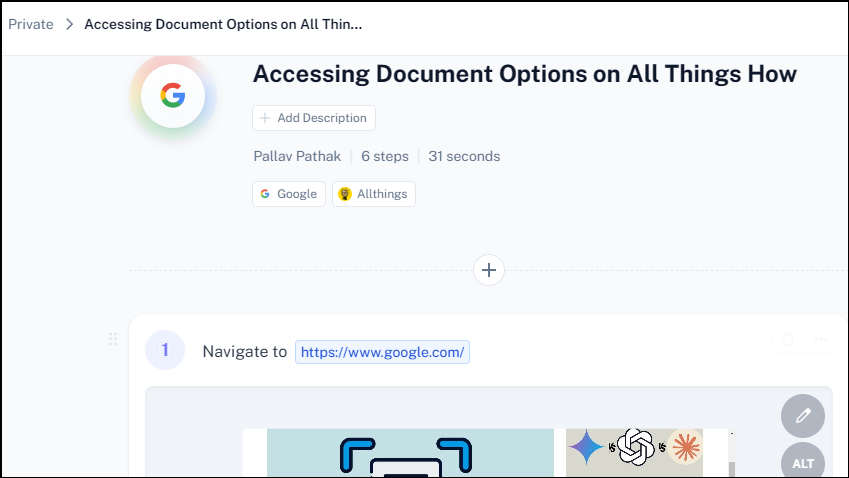Click the Private breadcrumb link

point(31,24)
